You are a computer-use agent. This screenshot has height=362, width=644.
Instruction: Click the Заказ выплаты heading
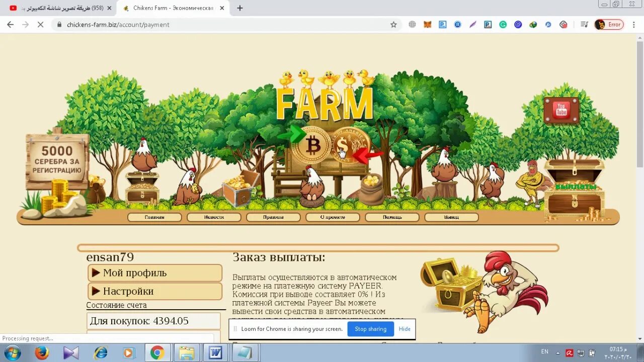click(x=279, y=257)
